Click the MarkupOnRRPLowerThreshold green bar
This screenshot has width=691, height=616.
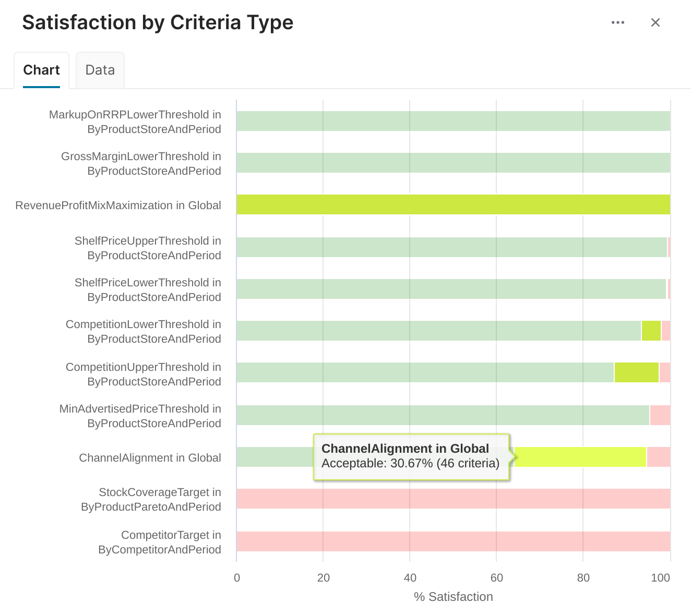coord(453,121)
